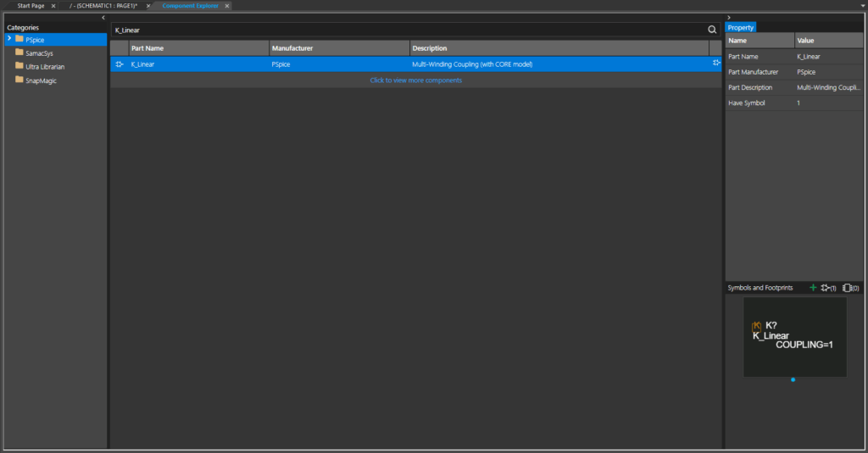Close the Start Page tab
The image size is (868, 453).
pos(53,6)
